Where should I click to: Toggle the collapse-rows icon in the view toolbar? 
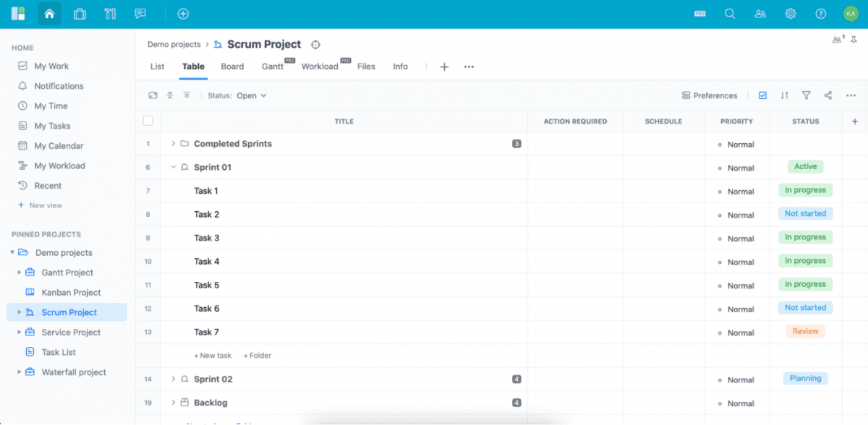(x=171, y=95)
